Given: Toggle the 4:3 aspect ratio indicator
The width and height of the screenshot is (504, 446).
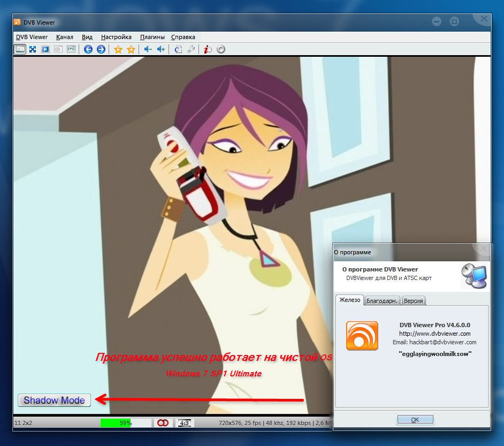Looking at the screenshot, I should coord(184,423).
